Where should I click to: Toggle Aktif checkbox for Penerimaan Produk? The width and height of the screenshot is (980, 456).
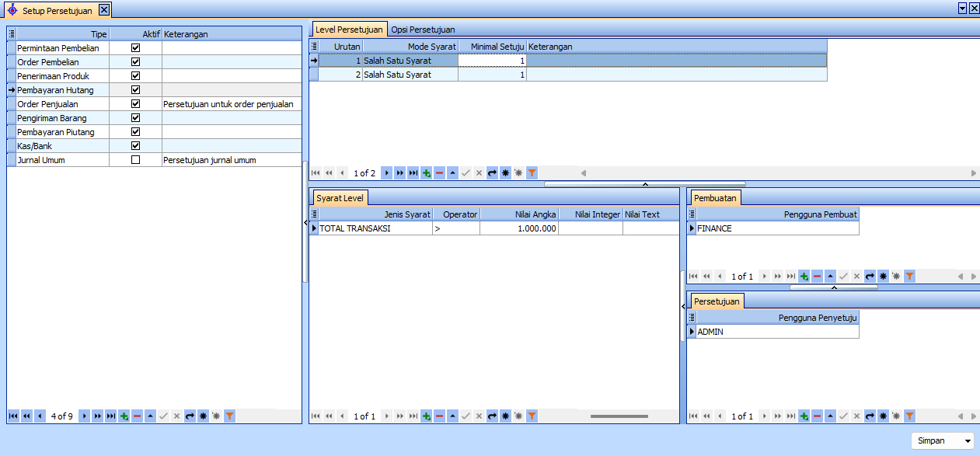(x=135, y=76)
